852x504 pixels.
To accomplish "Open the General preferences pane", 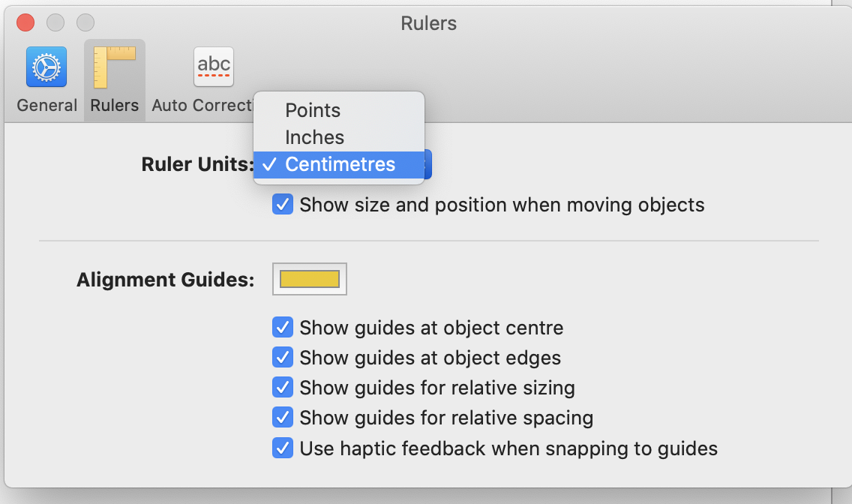I will pos(46,79).
